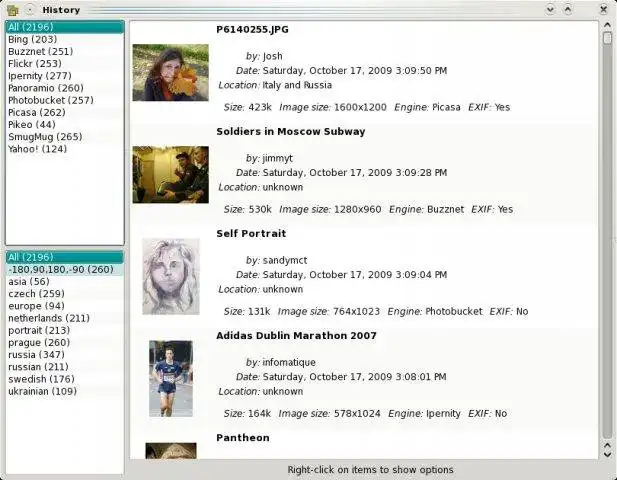The width and height of the screenshot is (617, 480).
Task: Open the Soldiers in Moscow Subway thumbnail
Action: [x=170, y=175]
